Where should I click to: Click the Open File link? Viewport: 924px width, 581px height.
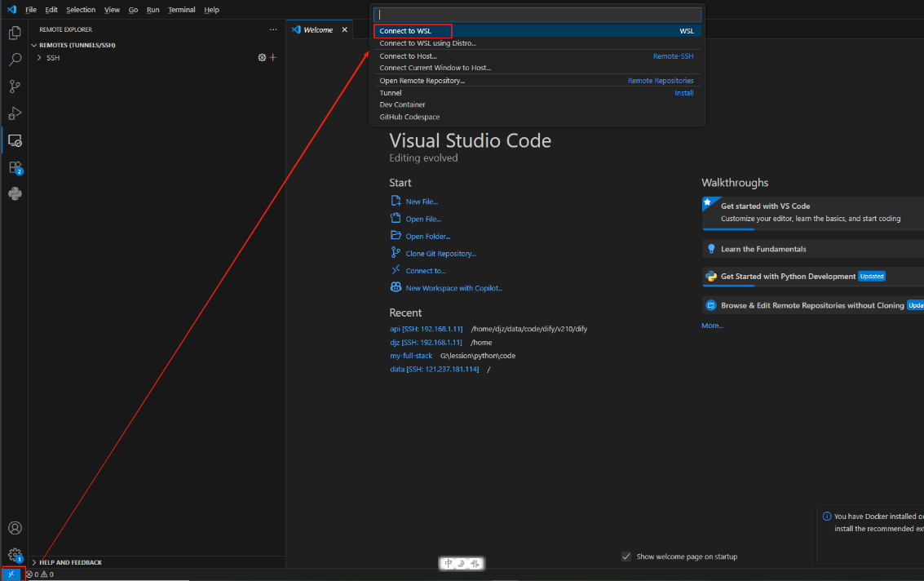point(423,219)
